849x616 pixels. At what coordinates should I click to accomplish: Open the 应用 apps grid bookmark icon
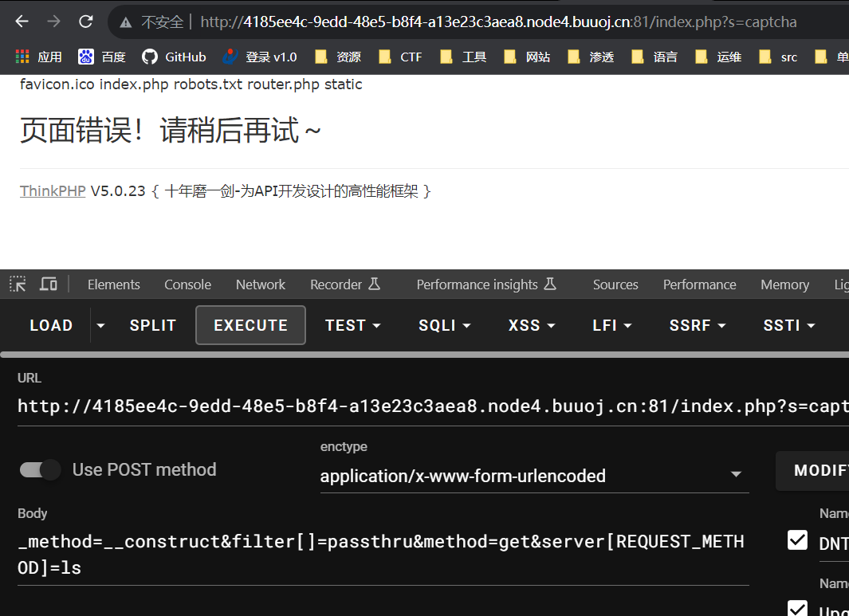[x=22, y=57]
